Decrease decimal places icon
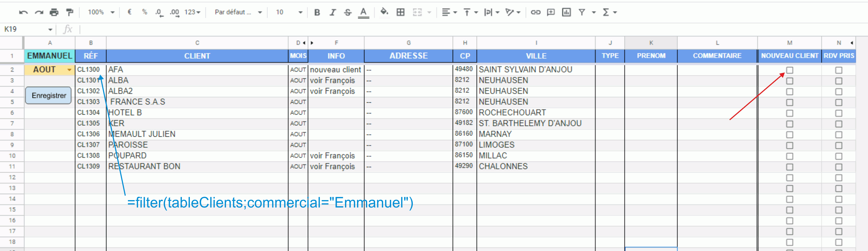 coord(159,13)
